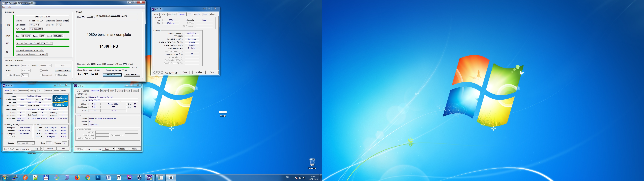This screenshot has width=644, height=181.
Task: Open Adobe Photoshop from the taskbar
Action: [98, 177]
